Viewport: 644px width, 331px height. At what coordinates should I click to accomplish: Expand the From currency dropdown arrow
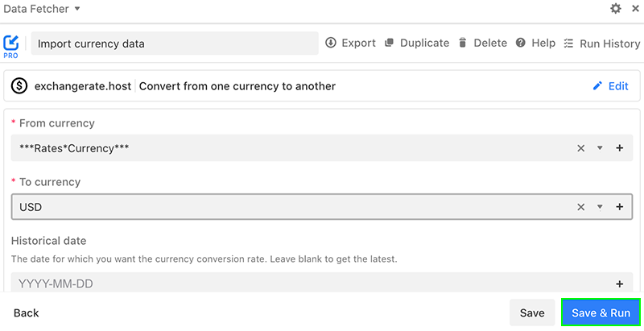600,148
